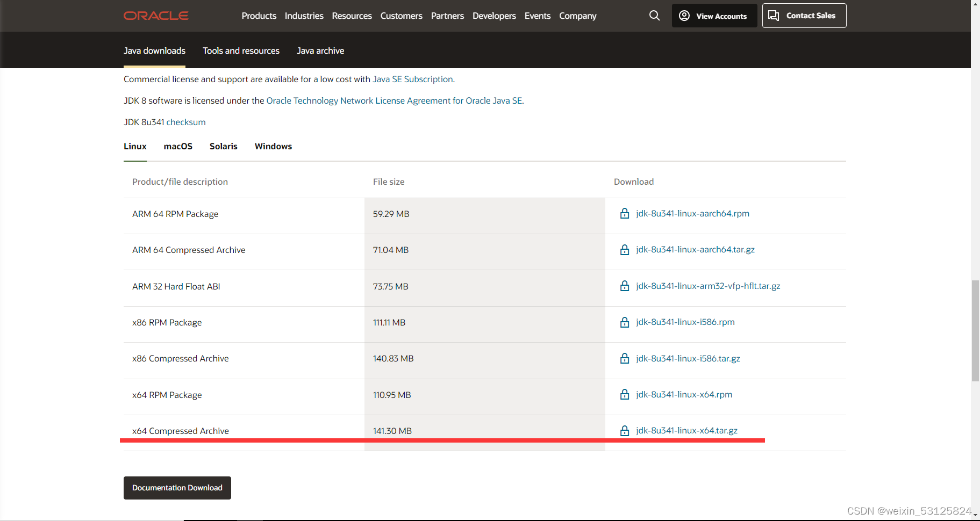Click the x64 Compressed Archive description
The height and width of the screenshot is (521, 980).
click(181, 431)
